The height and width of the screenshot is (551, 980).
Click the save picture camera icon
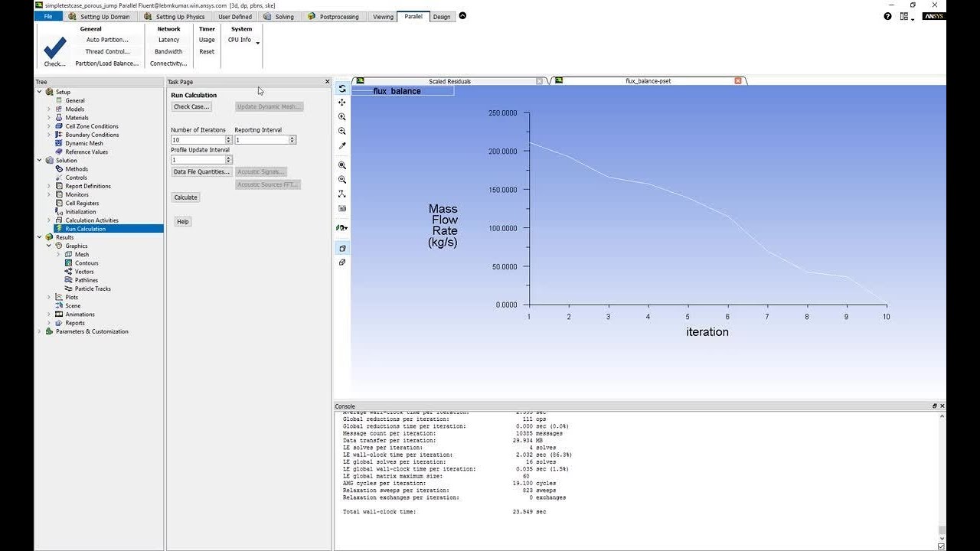tap(342, 208)
